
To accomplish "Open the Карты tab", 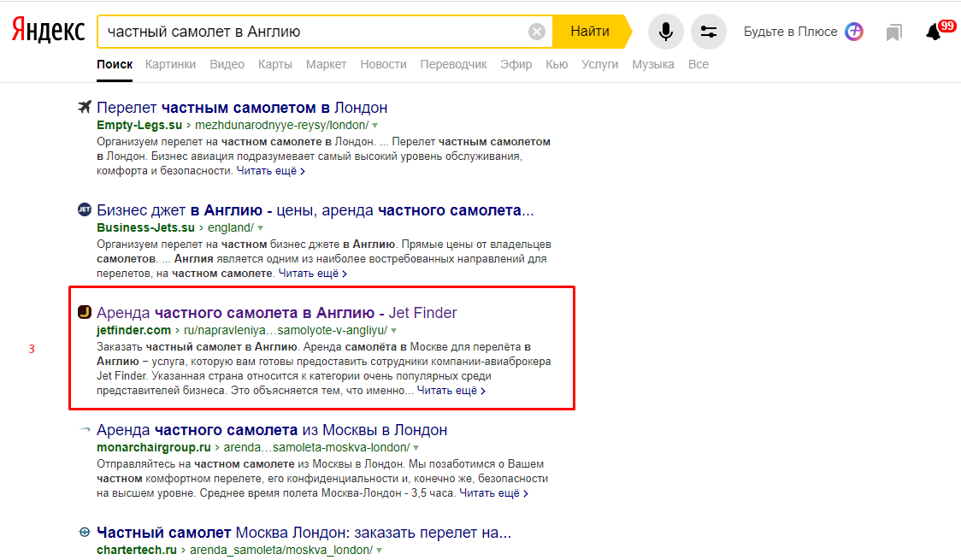I will pos(275,64).
